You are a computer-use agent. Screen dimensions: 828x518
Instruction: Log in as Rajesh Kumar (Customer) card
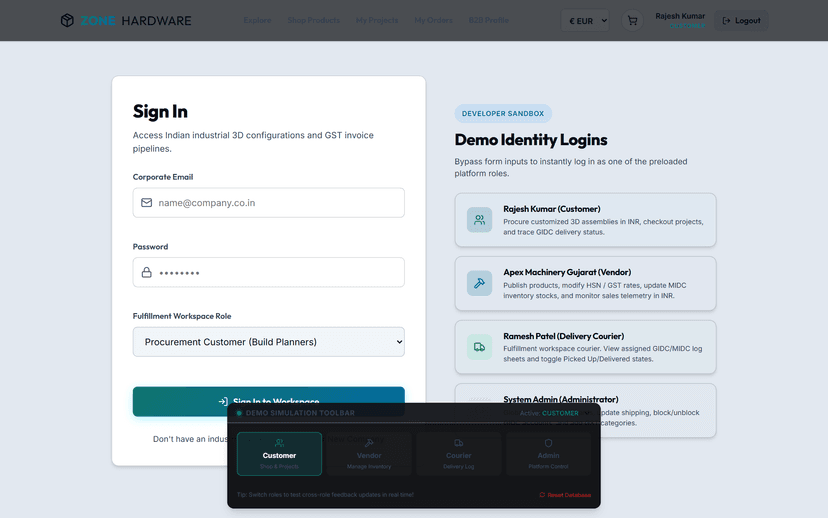pyautogui.click(x=585, y=220)
